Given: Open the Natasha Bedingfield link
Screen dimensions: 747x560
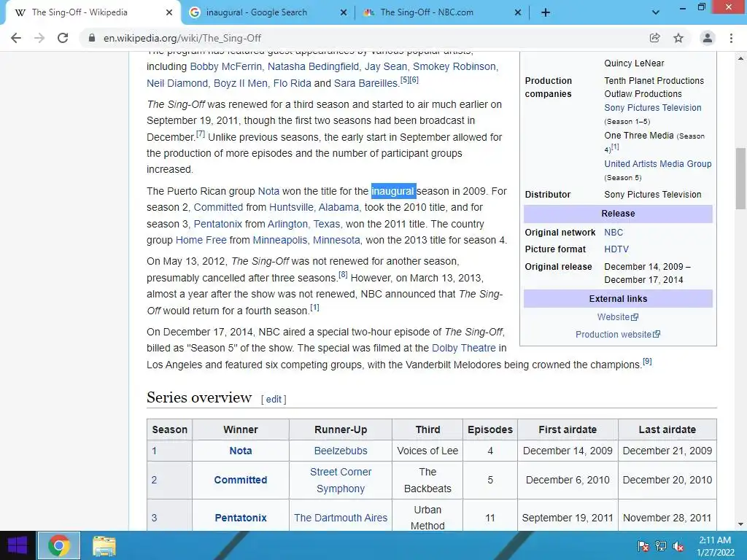Looking at the screenshot, I should [x=313, y=66].
